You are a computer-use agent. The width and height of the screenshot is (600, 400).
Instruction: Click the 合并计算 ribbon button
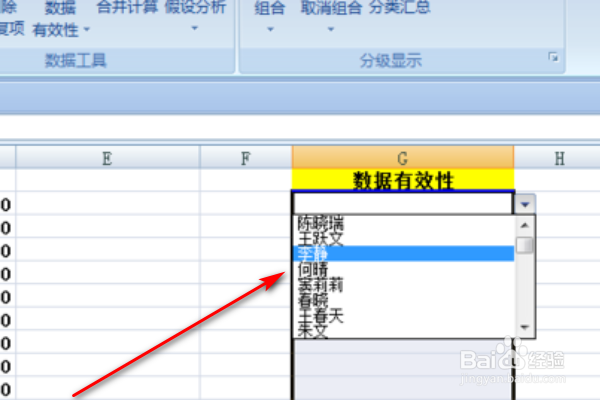coord(127,7)
